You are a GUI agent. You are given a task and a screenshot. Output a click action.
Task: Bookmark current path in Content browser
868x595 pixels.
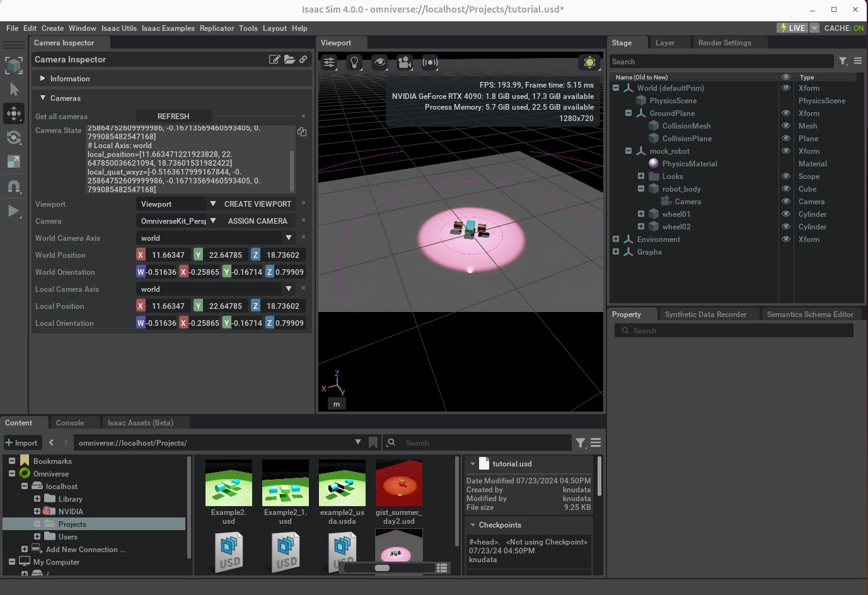click(373, 442)
